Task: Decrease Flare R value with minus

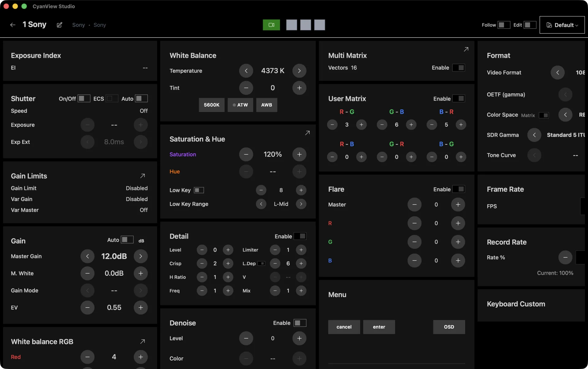Action: (414, 223)
